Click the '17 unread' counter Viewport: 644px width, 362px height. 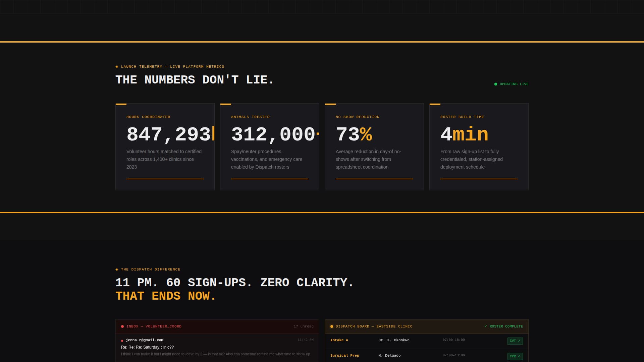coord(304,326)
